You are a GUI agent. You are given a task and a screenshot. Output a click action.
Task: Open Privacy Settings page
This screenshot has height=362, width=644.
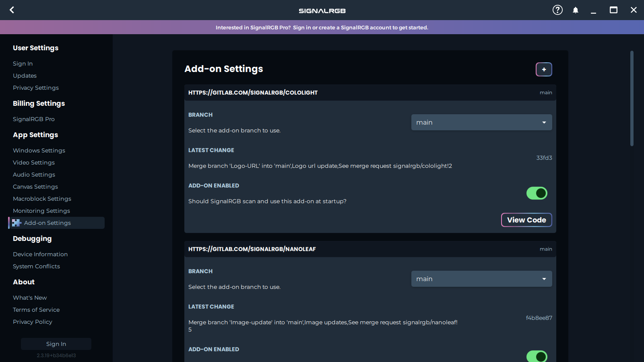pos(36,88)
